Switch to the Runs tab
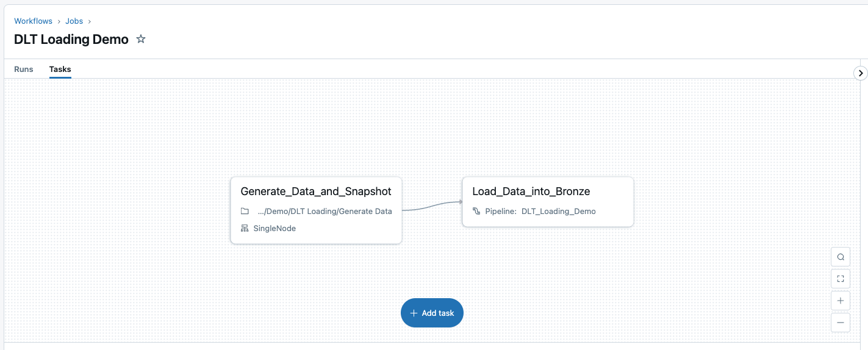 pos(24,69)
